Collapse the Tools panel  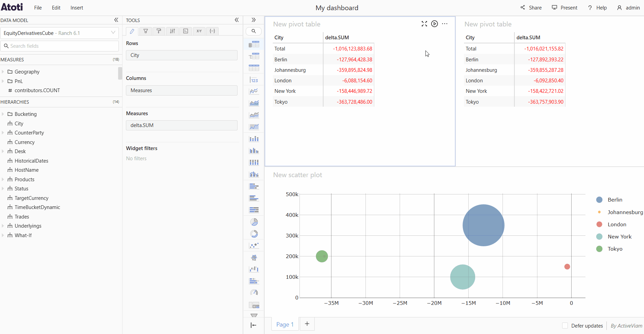point(237,20)
